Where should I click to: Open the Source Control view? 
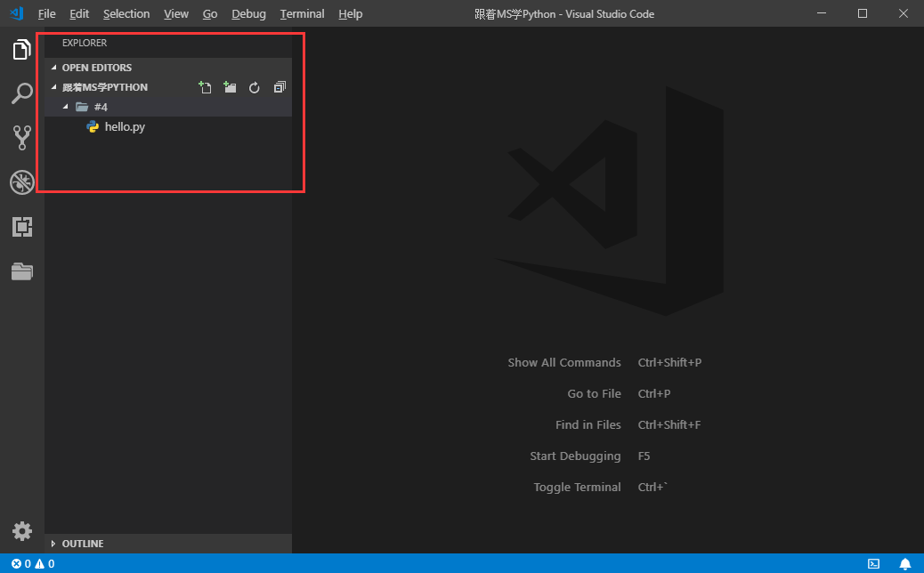(21, 138)
